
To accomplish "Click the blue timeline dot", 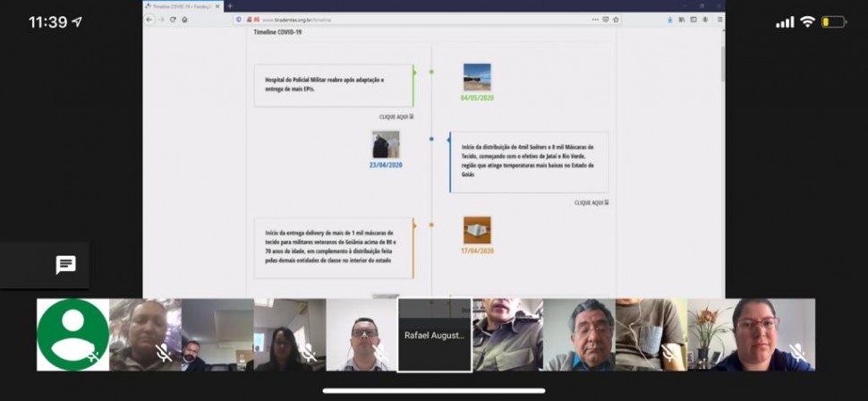I will [431, 139].
